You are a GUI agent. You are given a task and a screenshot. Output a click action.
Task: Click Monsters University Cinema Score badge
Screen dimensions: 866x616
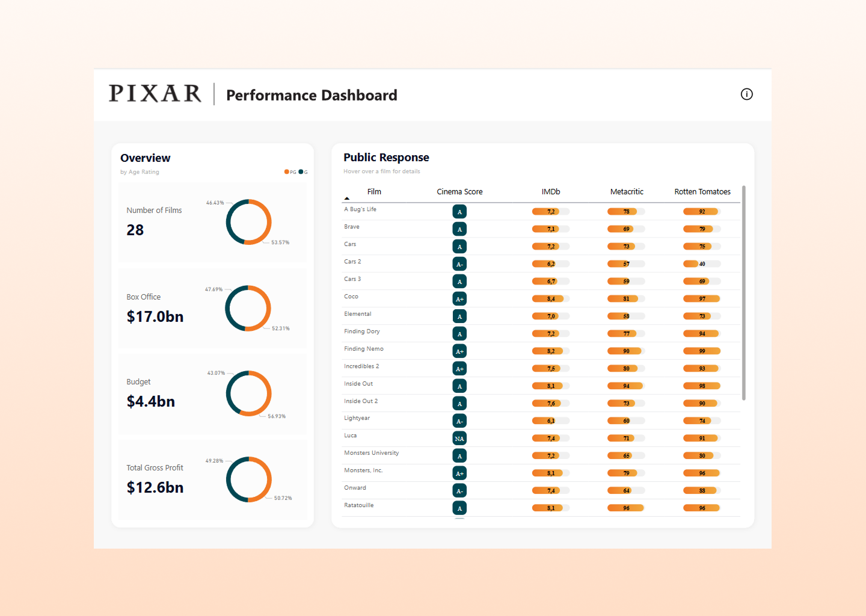pos(459,456)
